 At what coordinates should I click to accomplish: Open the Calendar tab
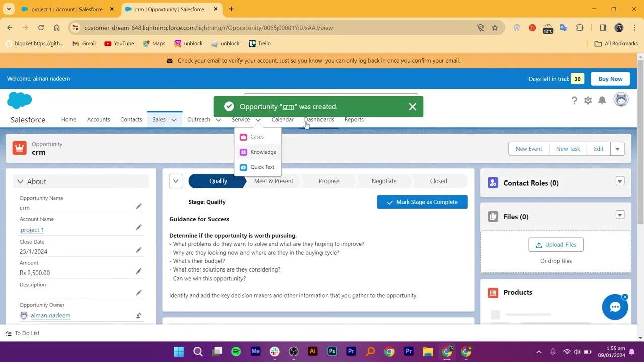282,120
